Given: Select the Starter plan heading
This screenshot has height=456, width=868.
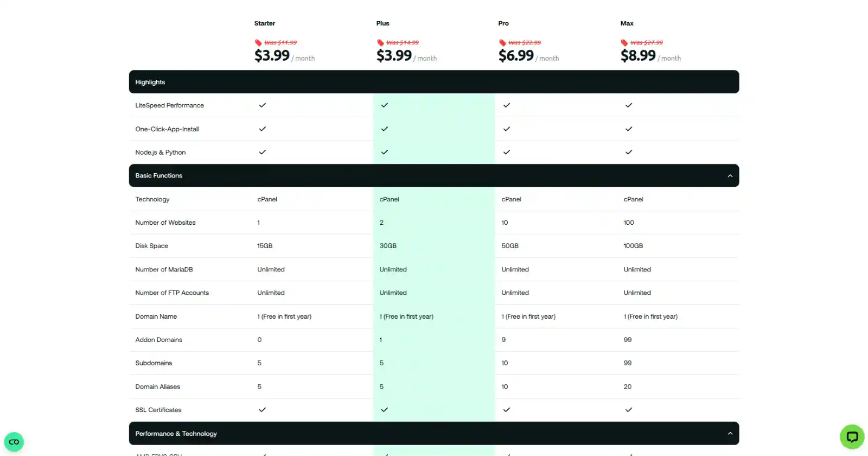Looking at the screenshot, I should click(265, 23).
